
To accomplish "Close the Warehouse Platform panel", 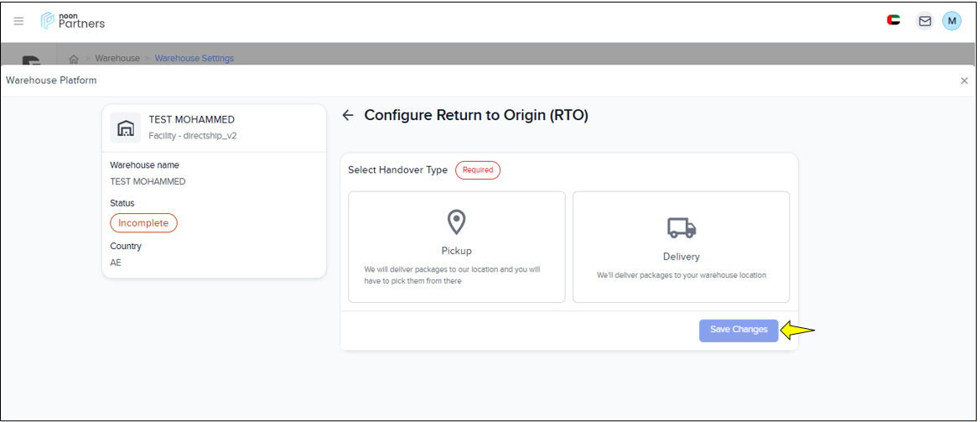I will [x=964, y=81].
